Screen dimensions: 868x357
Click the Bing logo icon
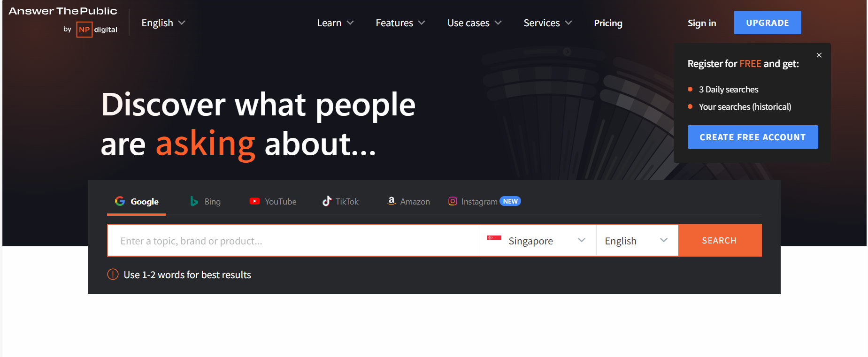tap(194, 201)
